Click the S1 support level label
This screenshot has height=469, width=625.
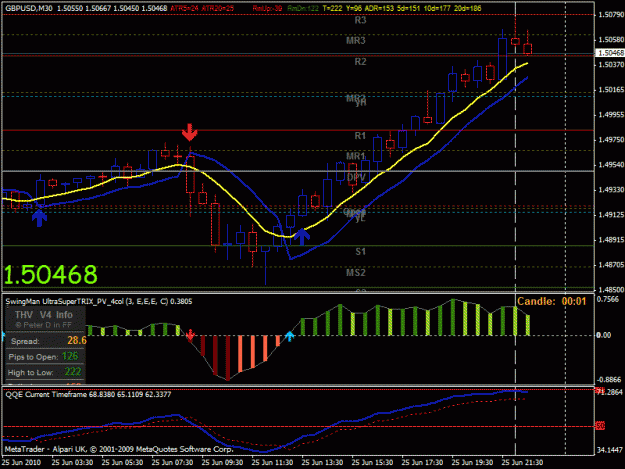pos(360,251)
